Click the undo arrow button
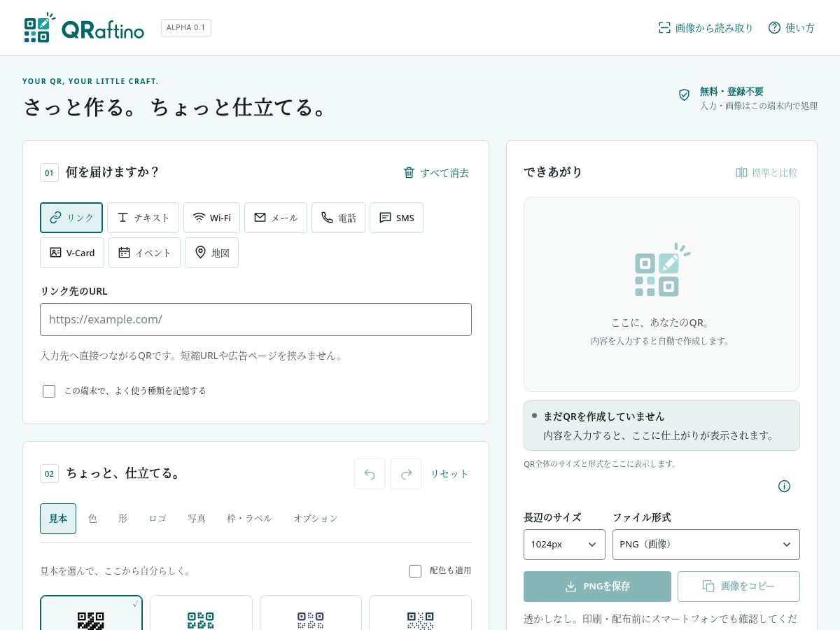The width and height of the screenshot is (840, 630). [370, 474]
